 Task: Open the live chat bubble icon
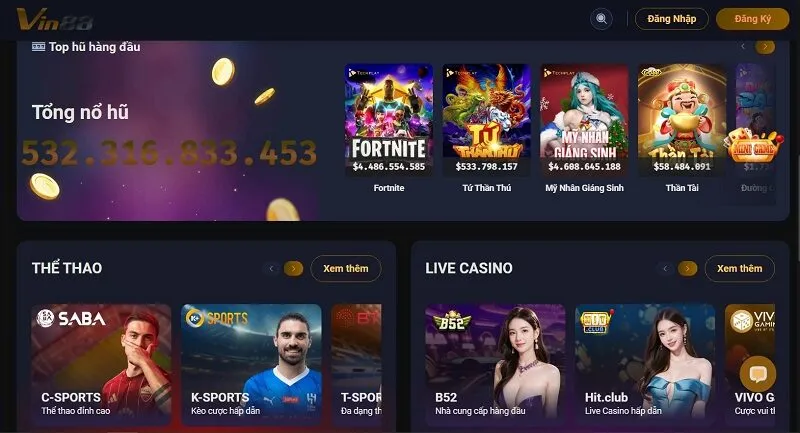(758, 374)
